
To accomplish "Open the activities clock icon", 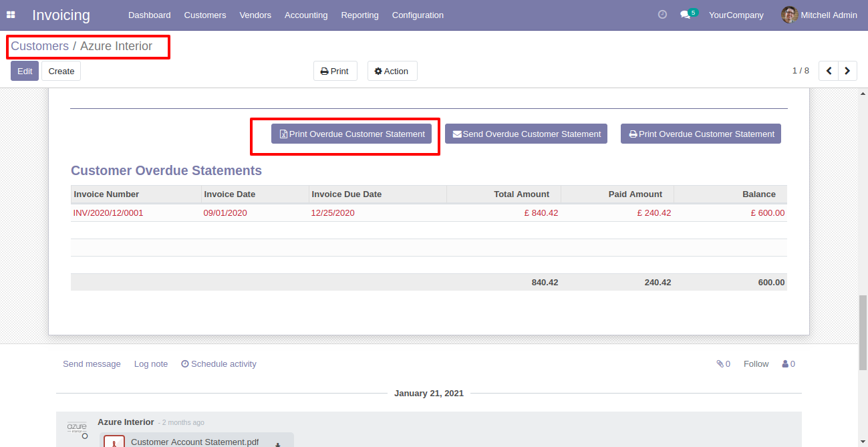I will 662,15.
